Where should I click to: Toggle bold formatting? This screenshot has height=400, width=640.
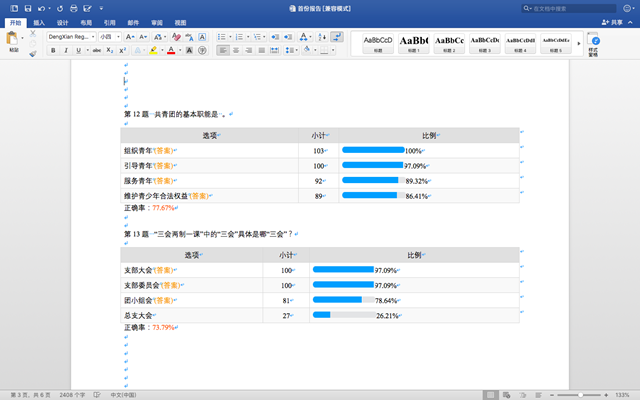52,50
